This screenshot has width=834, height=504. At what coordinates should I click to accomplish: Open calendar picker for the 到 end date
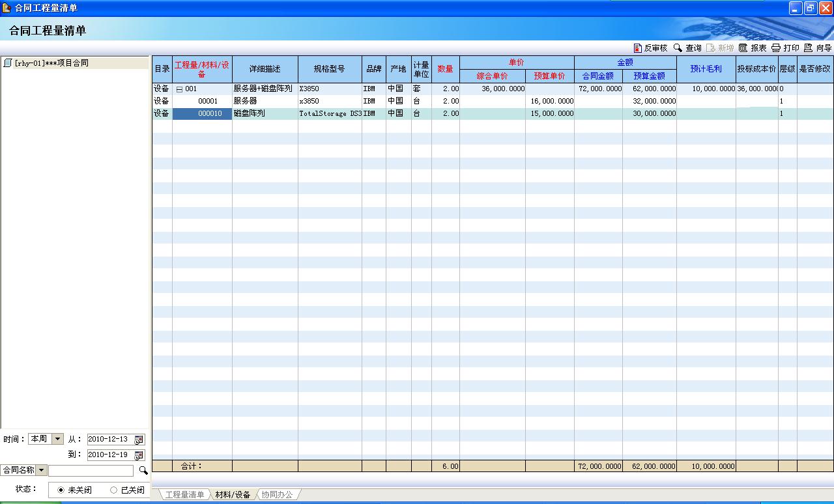click(139, 455)
